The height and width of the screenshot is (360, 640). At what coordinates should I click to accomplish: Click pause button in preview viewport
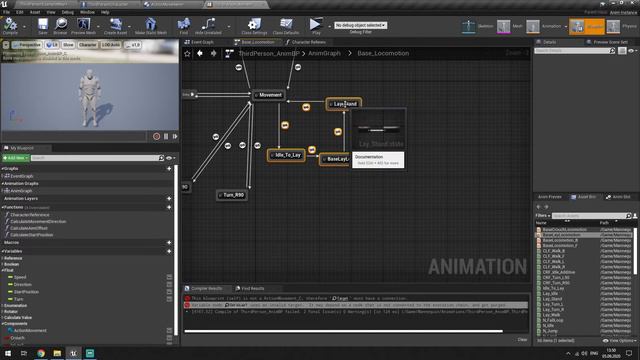coord(166,136)
